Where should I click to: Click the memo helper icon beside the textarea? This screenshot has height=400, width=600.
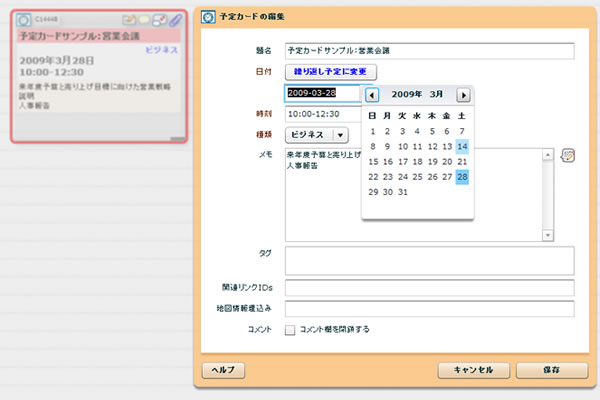pos(568,155)
